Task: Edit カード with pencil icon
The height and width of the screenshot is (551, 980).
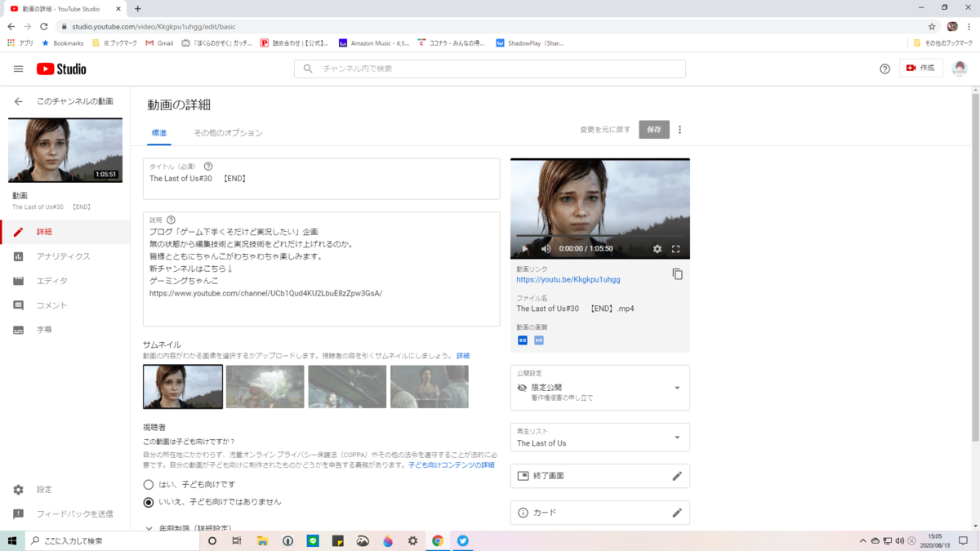Action: tap(677, 513)
